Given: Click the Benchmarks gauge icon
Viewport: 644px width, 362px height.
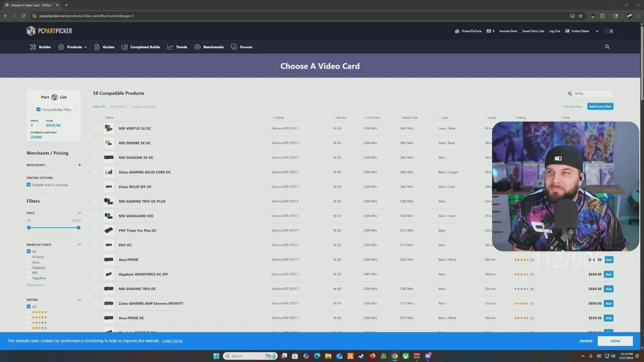Looking at the screenshot, I should coord(197,47).
